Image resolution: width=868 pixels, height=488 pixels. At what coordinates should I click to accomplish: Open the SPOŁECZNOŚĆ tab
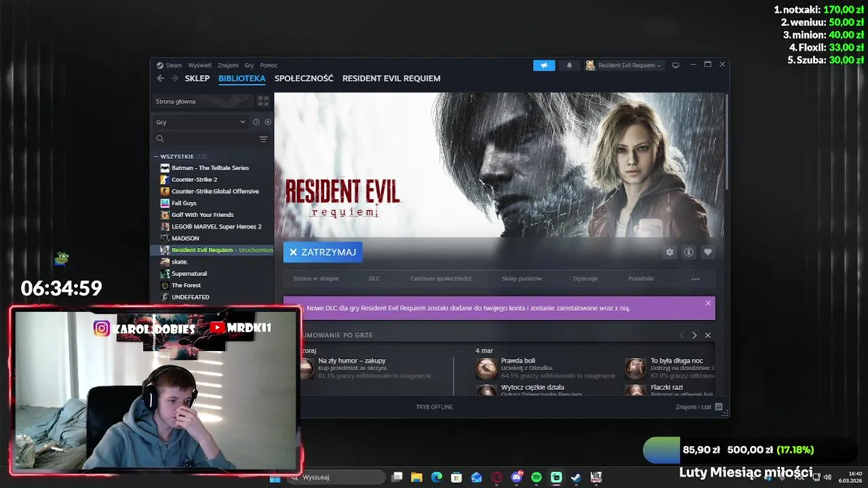(x=304, y=79)
